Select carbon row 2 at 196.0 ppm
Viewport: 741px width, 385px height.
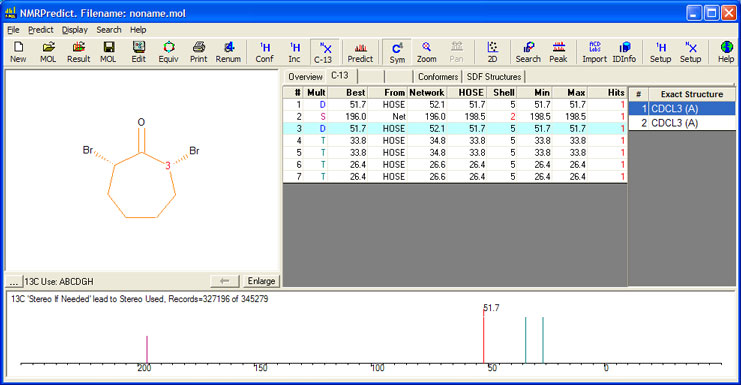(455, 116)
